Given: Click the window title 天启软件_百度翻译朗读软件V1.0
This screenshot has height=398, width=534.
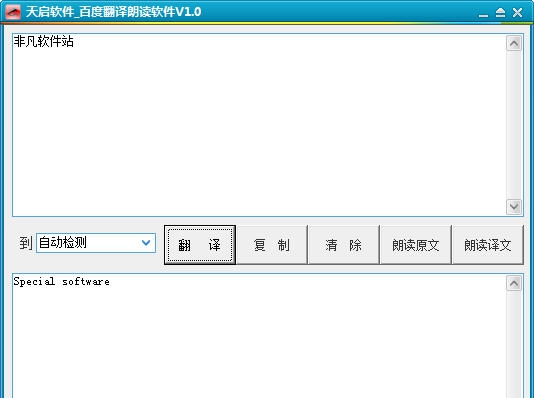Looking at the screenshot, I should (113, 12).
